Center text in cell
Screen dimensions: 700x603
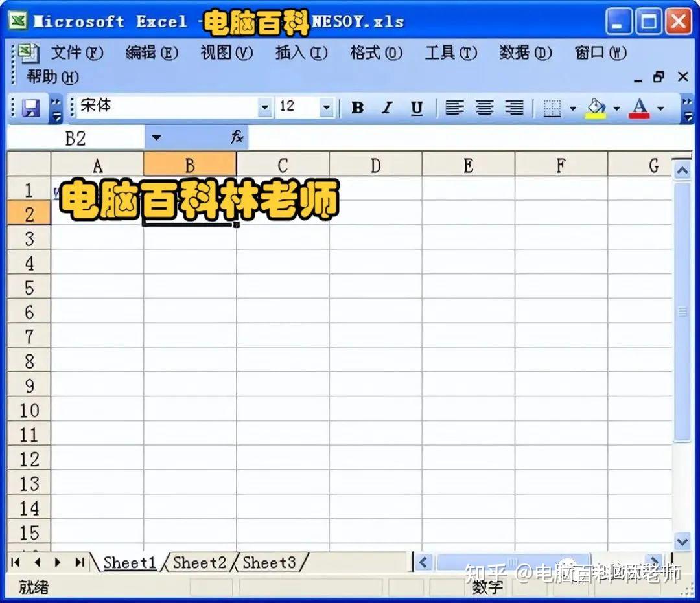[484, 108]
